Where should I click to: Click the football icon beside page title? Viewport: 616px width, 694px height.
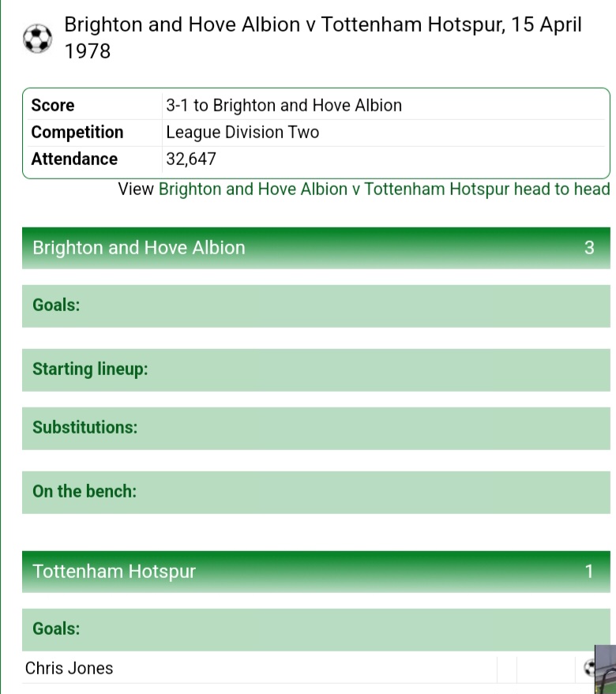pyautogui.click(x=38, y=39)
